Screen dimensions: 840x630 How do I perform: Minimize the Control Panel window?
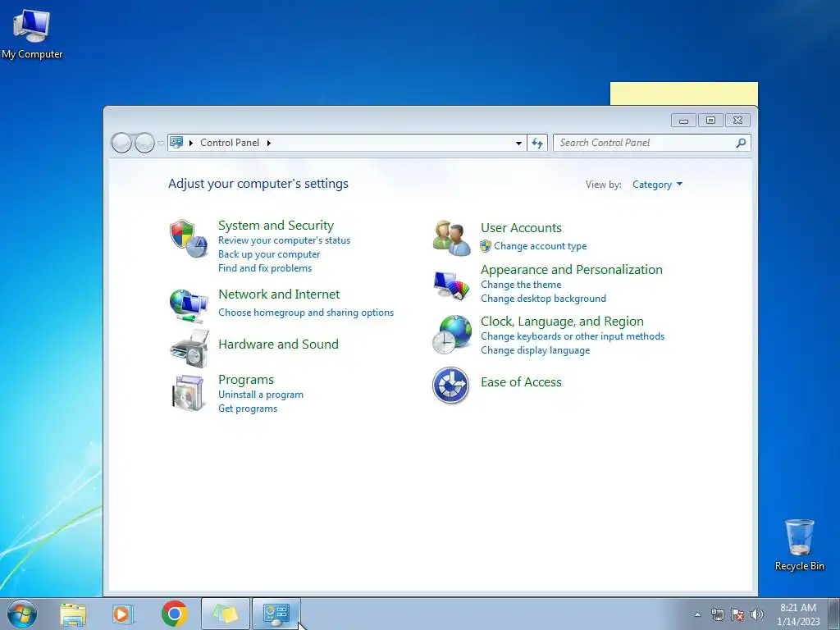[x=683, y=121]
